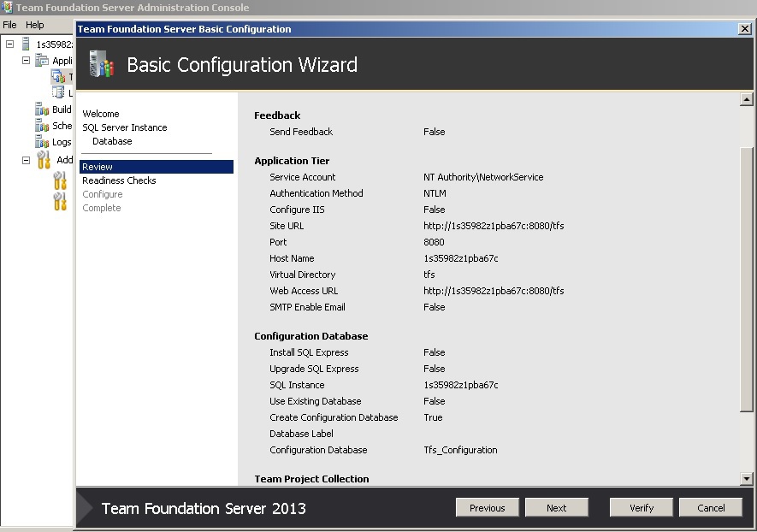Collapse the Additional Tools node
This screenshot has width=757, height=532.
click(x=26, y=160)
